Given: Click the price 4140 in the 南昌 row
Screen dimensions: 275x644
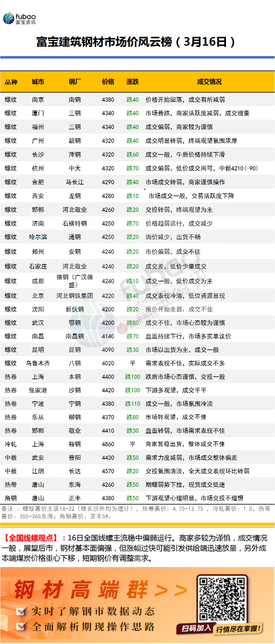Looking at the screenshot, I should [x=108, y=336].
